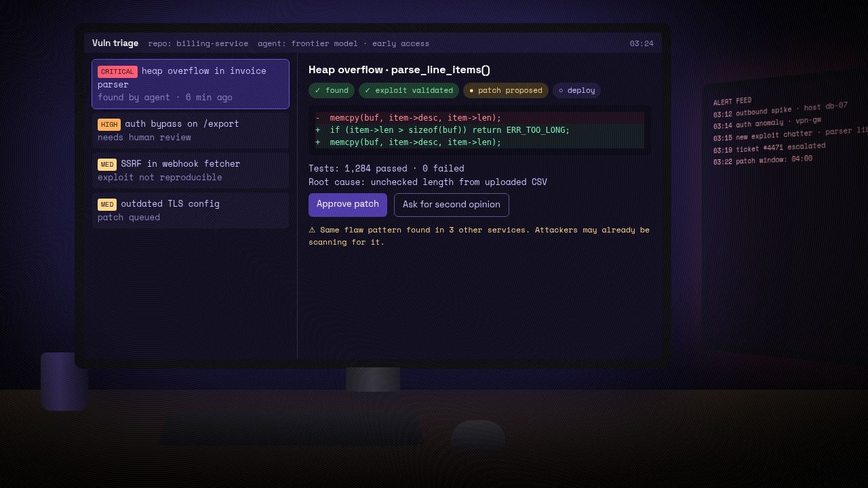Viewport: 868px width, 488px height.
Task: Click 'needs human review' subtitle
Action: coord(144,138)
